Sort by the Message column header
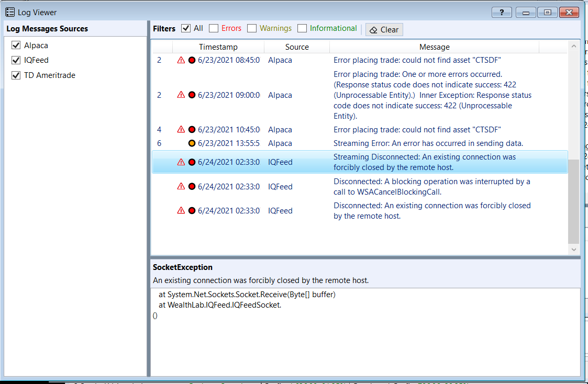Screen dimensions: 588x384 point(434,47)
